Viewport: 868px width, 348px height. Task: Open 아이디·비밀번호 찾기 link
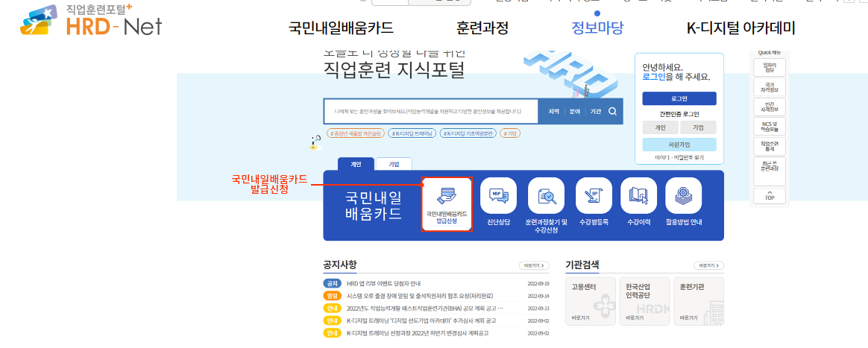coord(679,158)
